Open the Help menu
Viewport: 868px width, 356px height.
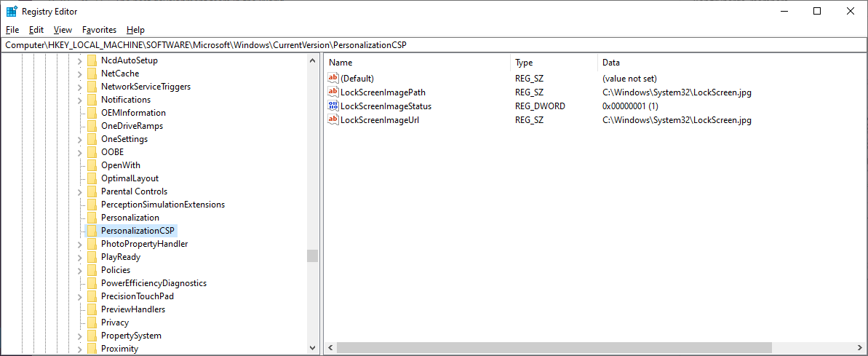(x=135, y=30)
